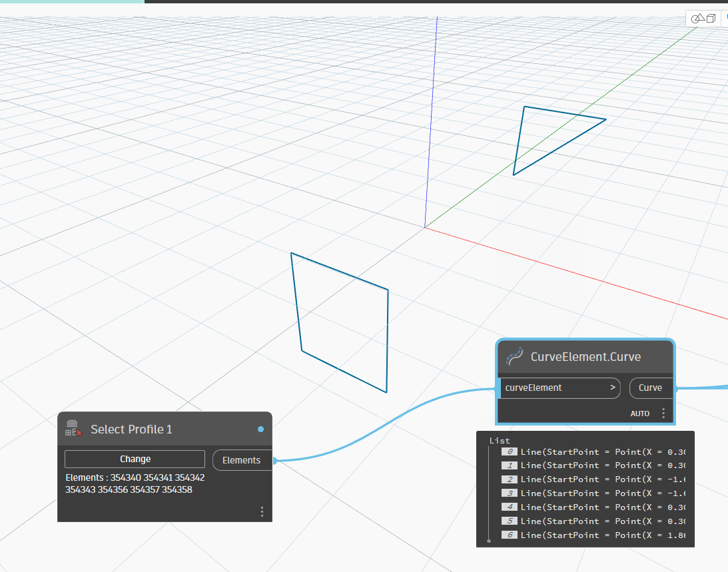728x572 pixels.
Task: Click the Elements output port
Action: (x=242, y=460)
